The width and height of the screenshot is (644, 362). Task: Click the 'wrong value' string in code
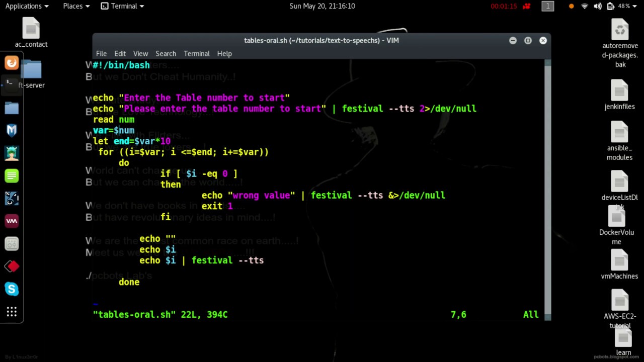tap(261, 195)
